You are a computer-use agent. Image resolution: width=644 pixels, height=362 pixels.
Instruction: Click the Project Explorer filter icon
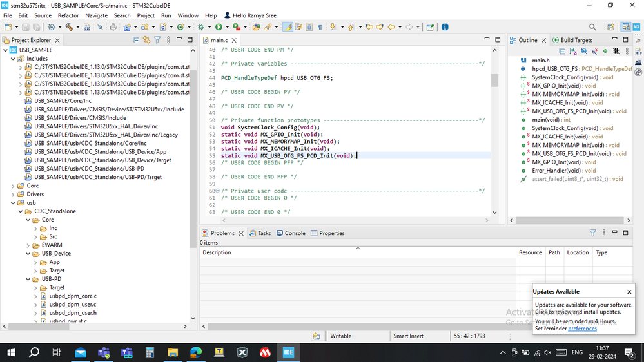(x=157, y=40)
